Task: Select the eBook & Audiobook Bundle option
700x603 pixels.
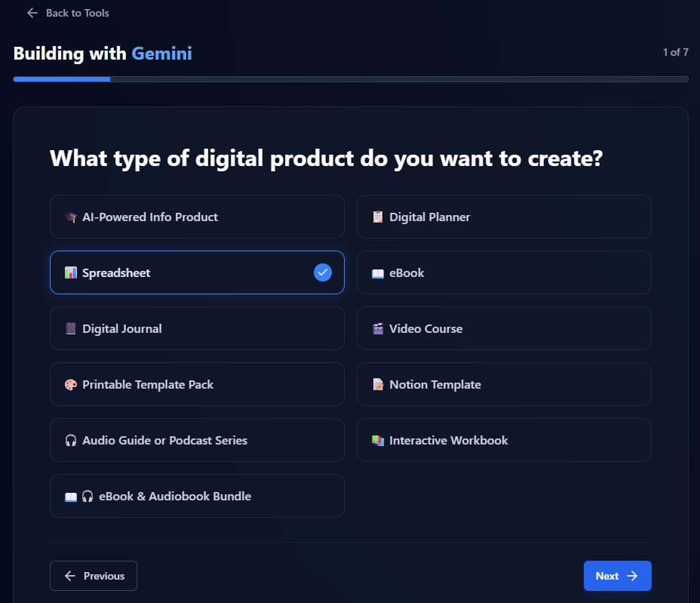Action: [x=197, y=496]
